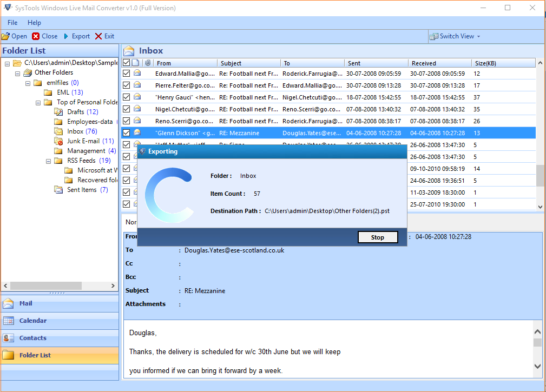
Task: Click the Sent Items folder icon
Action: coord(58,190)
